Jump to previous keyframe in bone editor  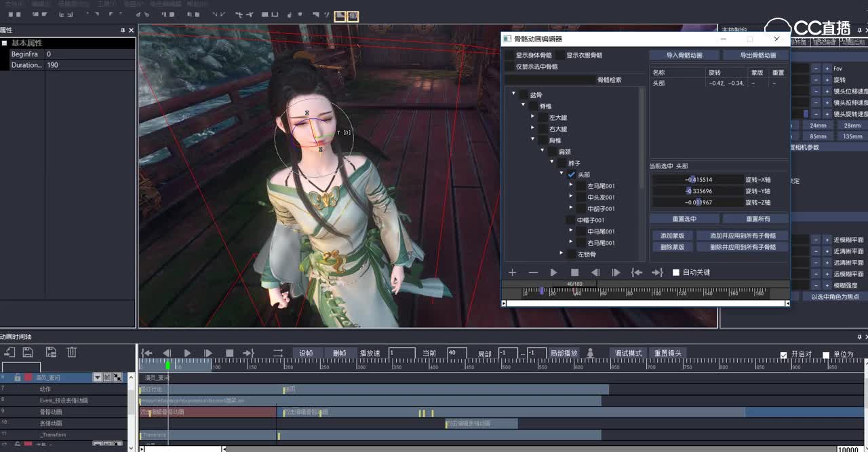pos(637,272)
